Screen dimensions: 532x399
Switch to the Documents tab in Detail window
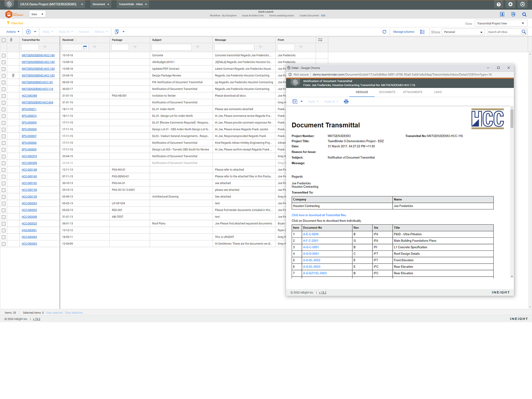tap(387, 92)
